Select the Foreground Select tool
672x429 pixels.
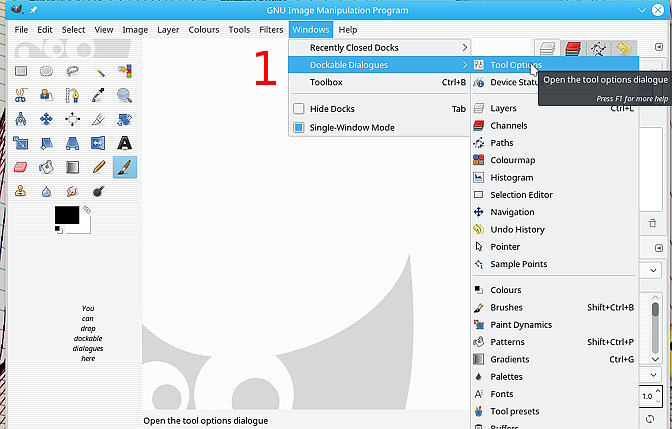point(46,95)
